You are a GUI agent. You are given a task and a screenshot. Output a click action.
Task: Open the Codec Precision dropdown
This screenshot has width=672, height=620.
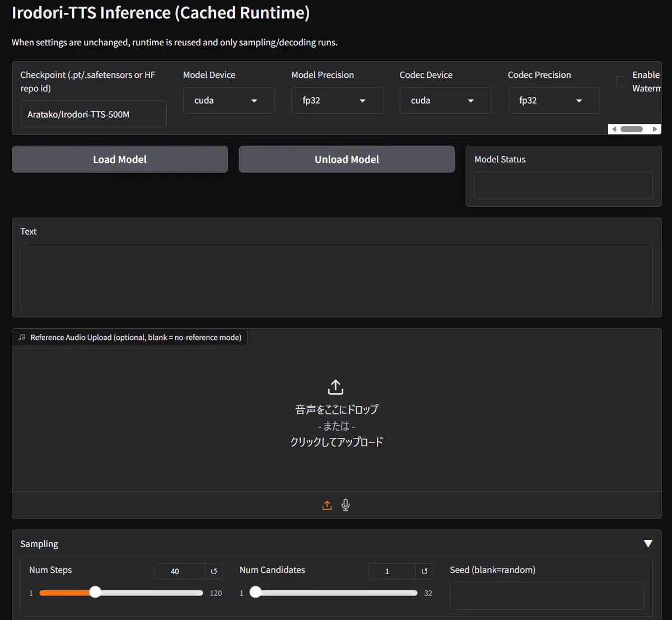click(x=554, y=100)
